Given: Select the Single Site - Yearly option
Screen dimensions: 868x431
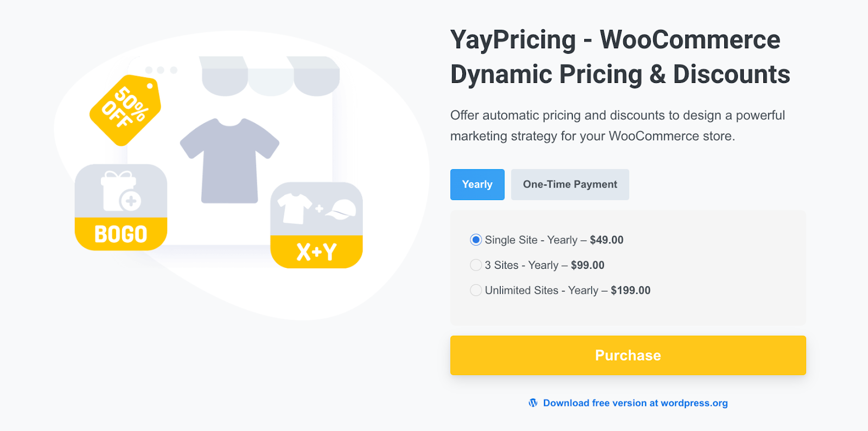Looking at the screenshot, I should [x=476, y=239].
